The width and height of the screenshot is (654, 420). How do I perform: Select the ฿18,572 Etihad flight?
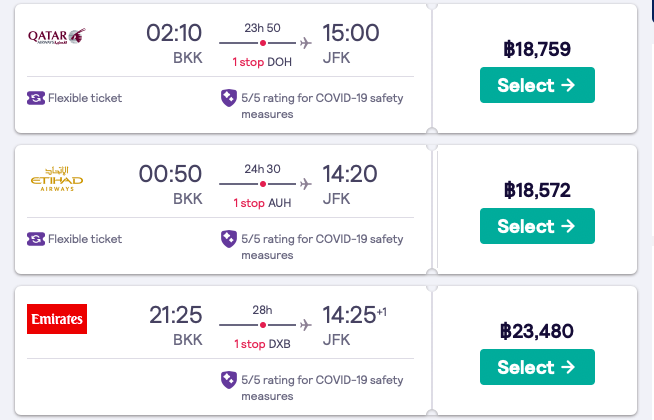537,226
